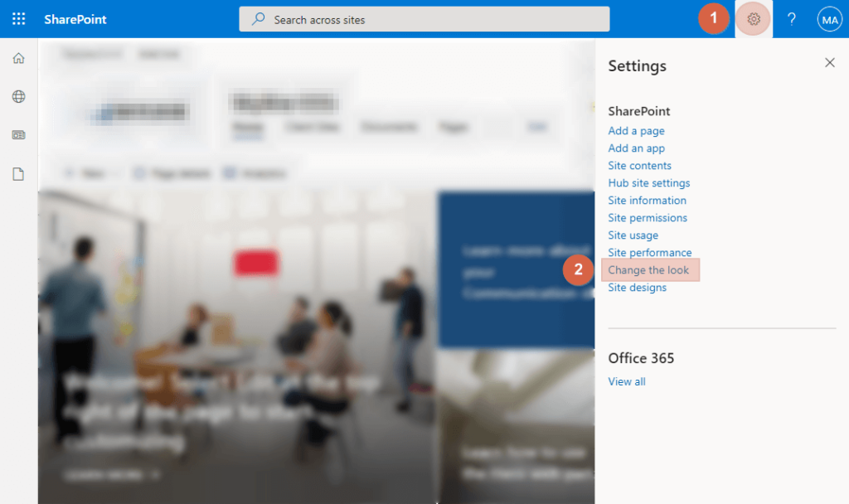Image resolution: width=849 pixels, height=504 pixels.
Task: Open Site designs link
Action: tap(638, 288)
